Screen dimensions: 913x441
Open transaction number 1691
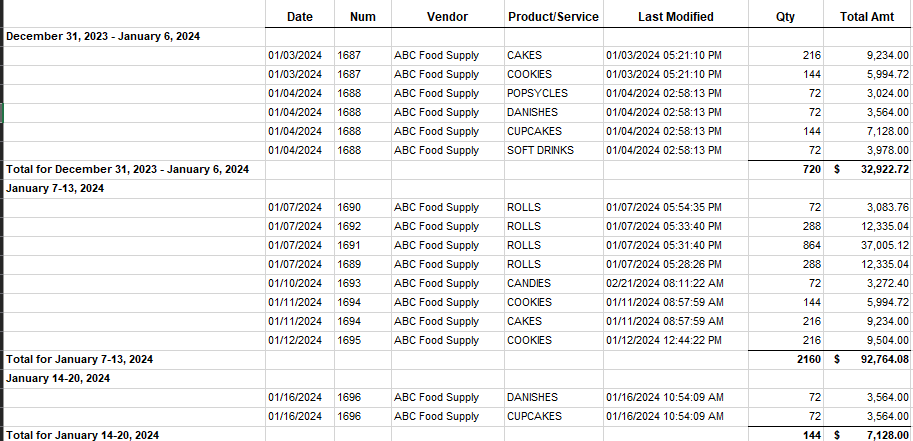tap(349, 245)
